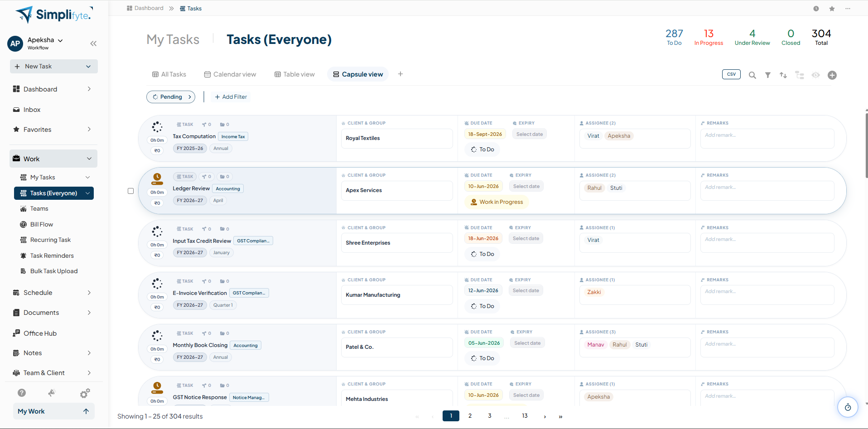Go to page 2 of results
The image size is (868, 429).
point(470,416)
